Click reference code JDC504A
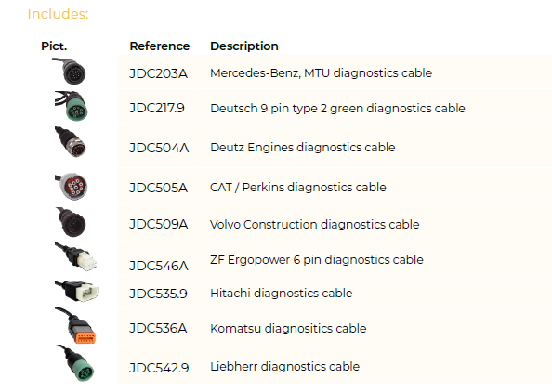The height and width of the screenshot is (392, 552). [x=159, y=148]
